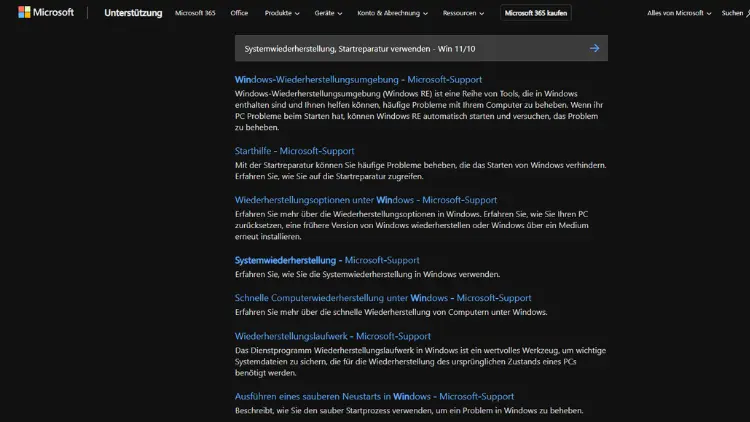The height and width of the screenshot is (422, 750).
Task: Expand the Ressourcen dropdown
Action: pos(463,13)
